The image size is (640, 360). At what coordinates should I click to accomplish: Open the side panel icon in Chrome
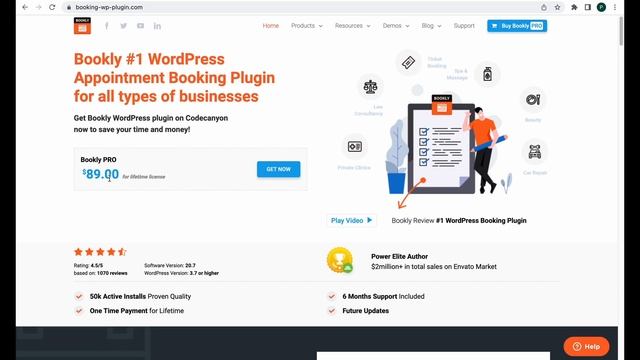click(588, 7)
